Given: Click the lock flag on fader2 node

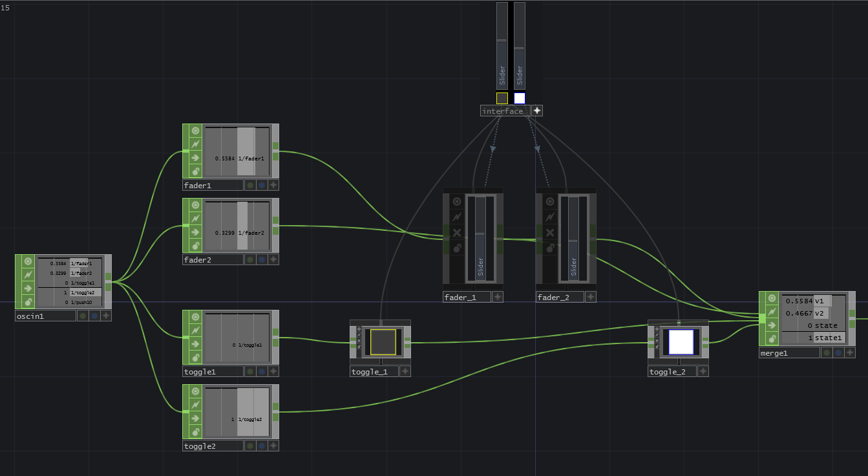Looking at the screenshot, I should click(195, 246).
